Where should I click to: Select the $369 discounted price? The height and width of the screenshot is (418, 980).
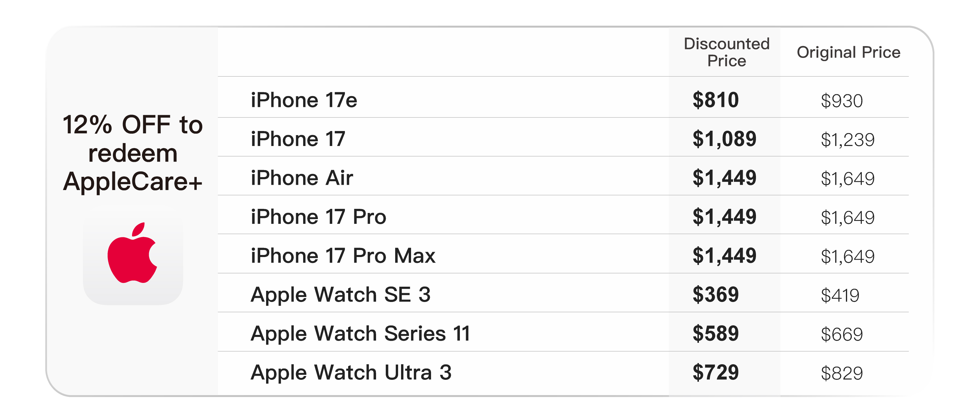[716, 295]
